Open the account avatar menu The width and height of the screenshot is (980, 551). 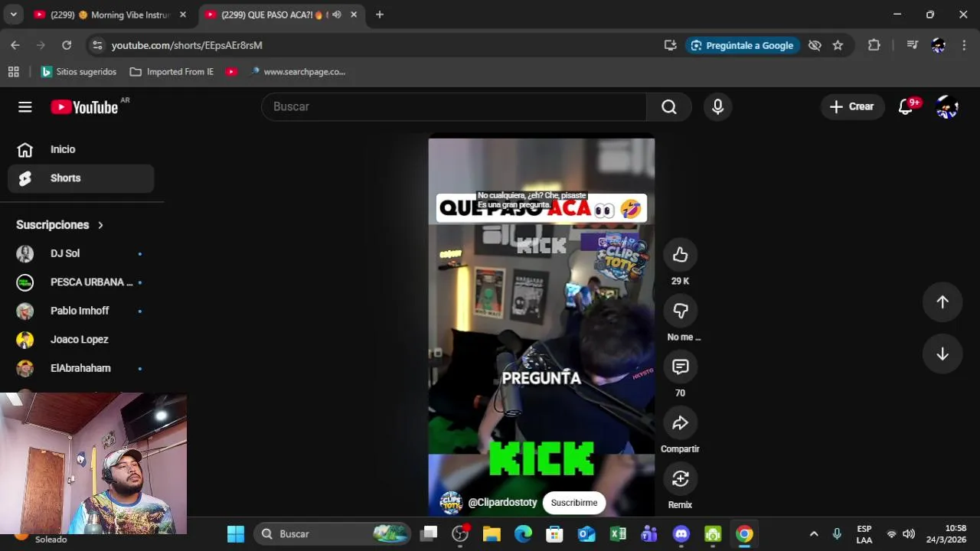(947, 107)
